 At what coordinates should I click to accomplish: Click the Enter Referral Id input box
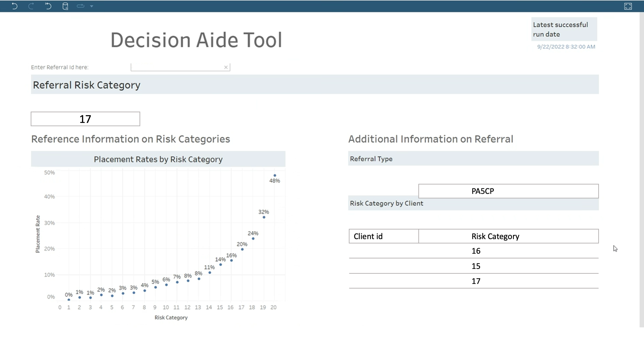(177, 67)
